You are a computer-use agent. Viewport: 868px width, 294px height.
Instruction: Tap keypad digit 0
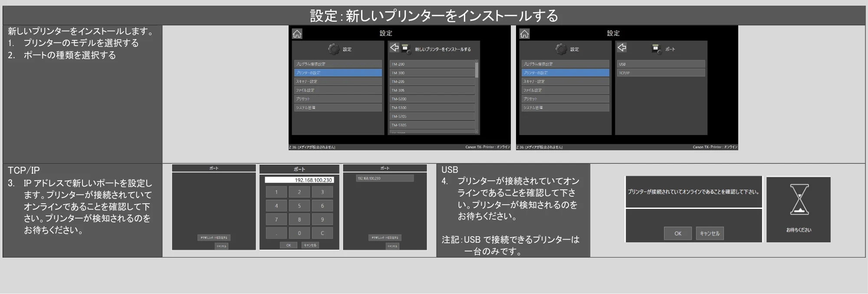click(299, 233)
